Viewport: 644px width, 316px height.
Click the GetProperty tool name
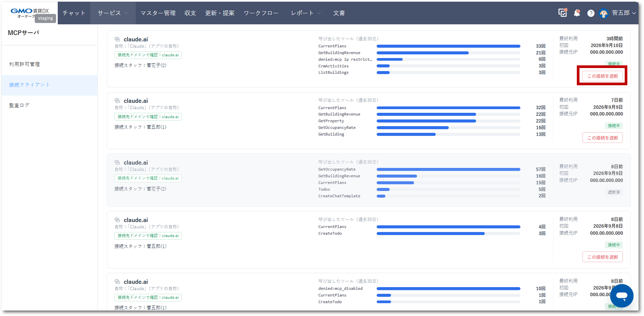tap(331, 121)
